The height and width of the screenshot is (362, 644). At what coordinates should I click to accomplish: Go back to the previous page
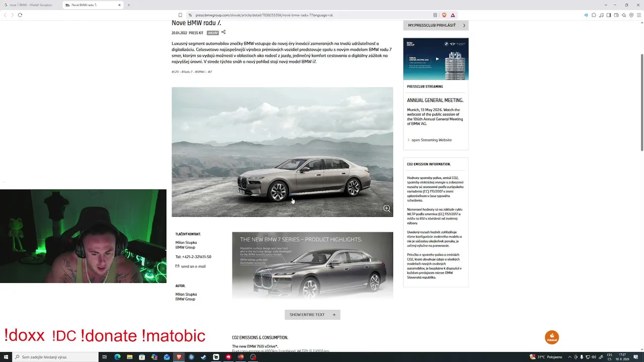[x=5, y=15]
